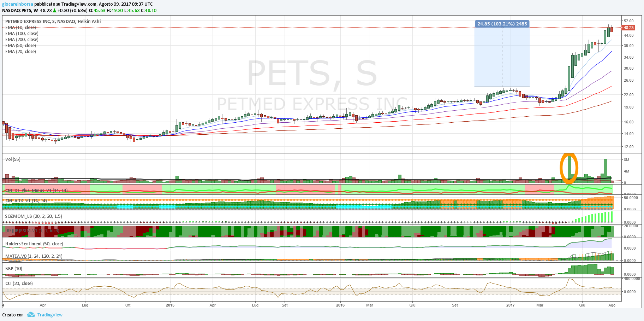Click the 19.00 price axis label

pyautogui.click(x=628, y=107)
